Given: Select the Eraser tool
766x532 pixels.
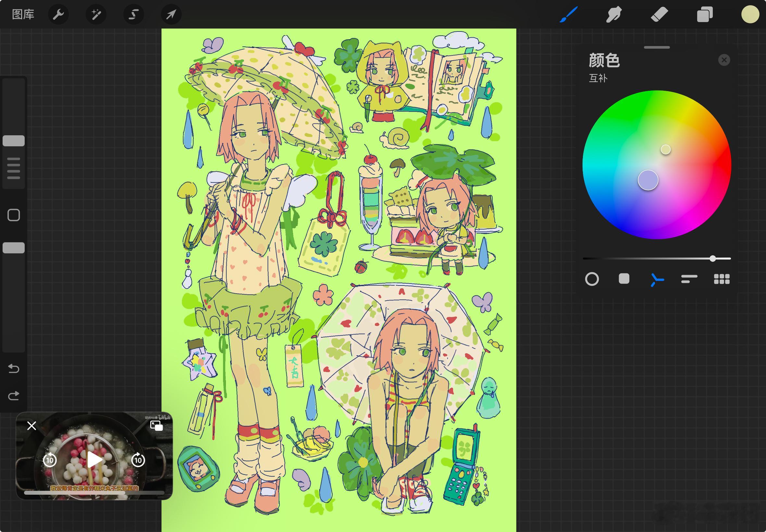Looking at the screenshot, I should tap(659, 14).
